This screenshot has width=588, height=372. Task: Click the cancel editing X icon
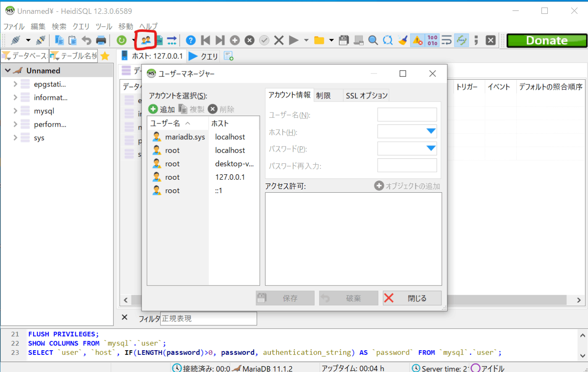click(x=279, y=40)
